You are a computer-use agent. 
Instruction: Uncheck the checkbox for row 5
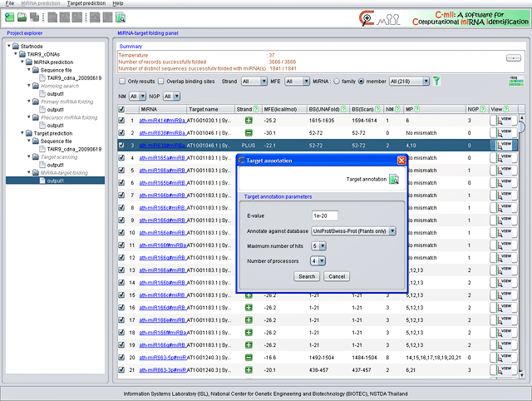coord(121,170)
